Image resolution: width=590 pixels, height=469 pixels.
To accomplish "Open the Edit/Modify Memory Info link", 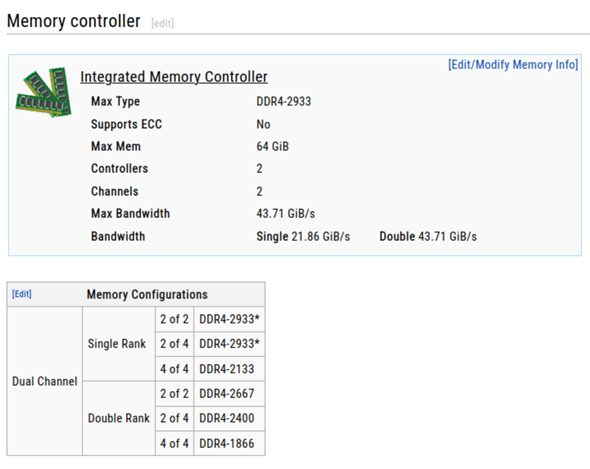I will 513,64.
